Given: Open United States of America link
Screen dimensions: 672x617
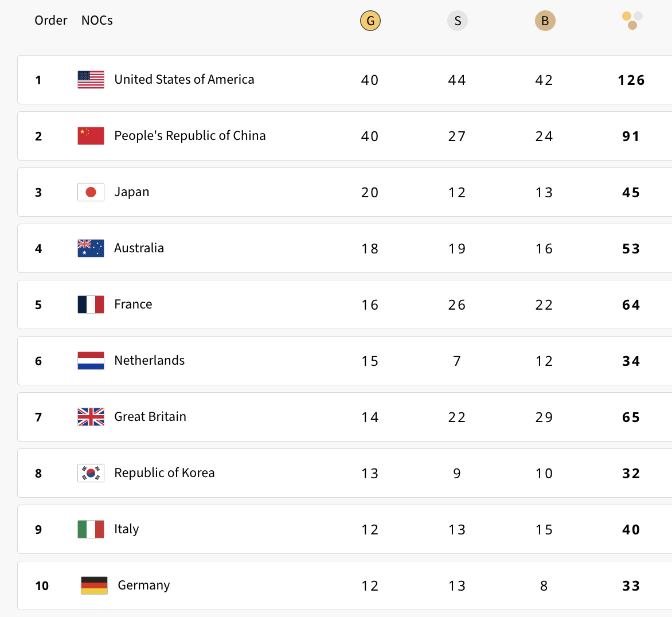Looking at the screenshot, I should (184, 79).
